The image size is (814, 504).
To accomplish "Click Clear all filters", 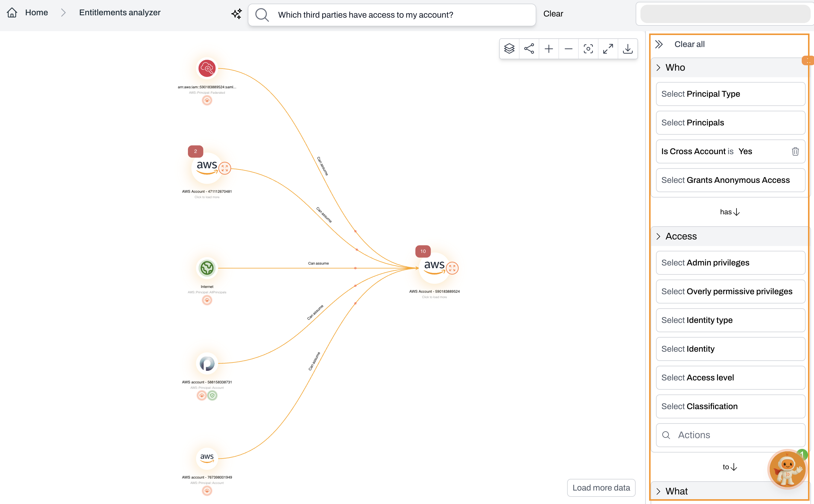I will (689, 44).
